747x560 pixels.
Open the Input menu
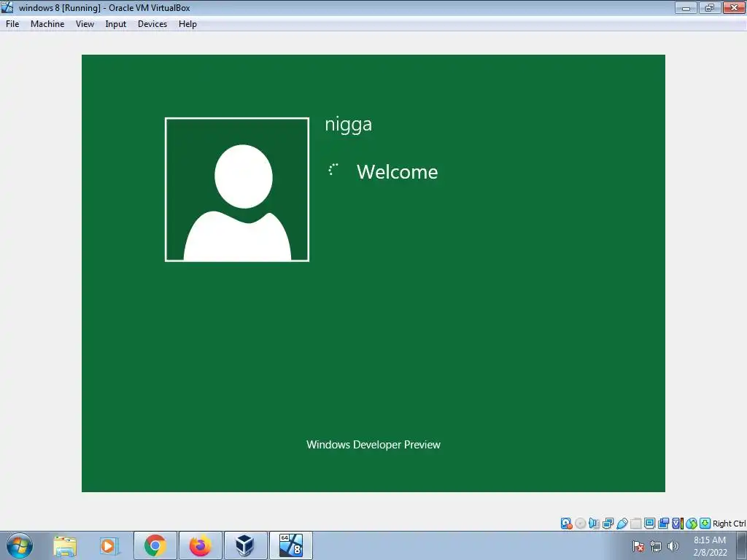116,24
